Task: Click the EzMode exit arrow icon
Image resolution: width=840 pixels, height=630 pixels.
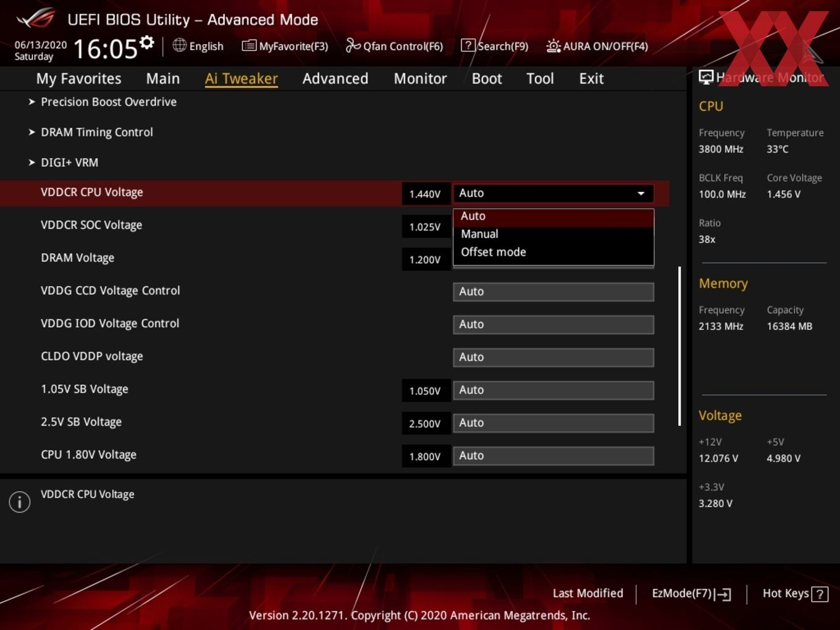Action: tap(723, 594)
